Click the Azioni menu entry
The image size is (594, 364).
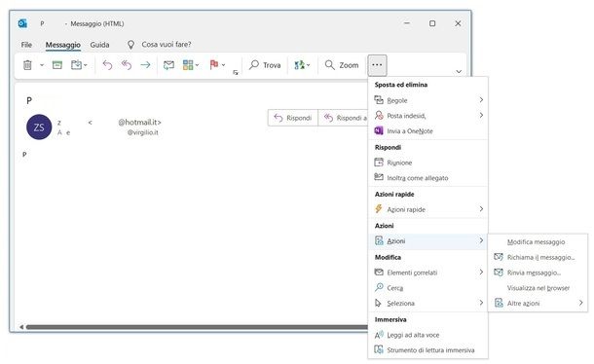(427, 241)
